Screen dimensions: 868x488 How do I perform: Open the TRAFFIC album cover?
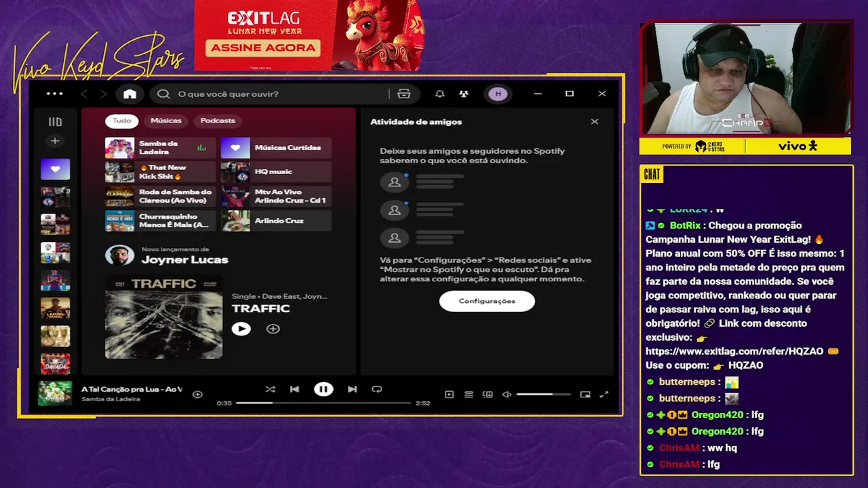[163, 316]
